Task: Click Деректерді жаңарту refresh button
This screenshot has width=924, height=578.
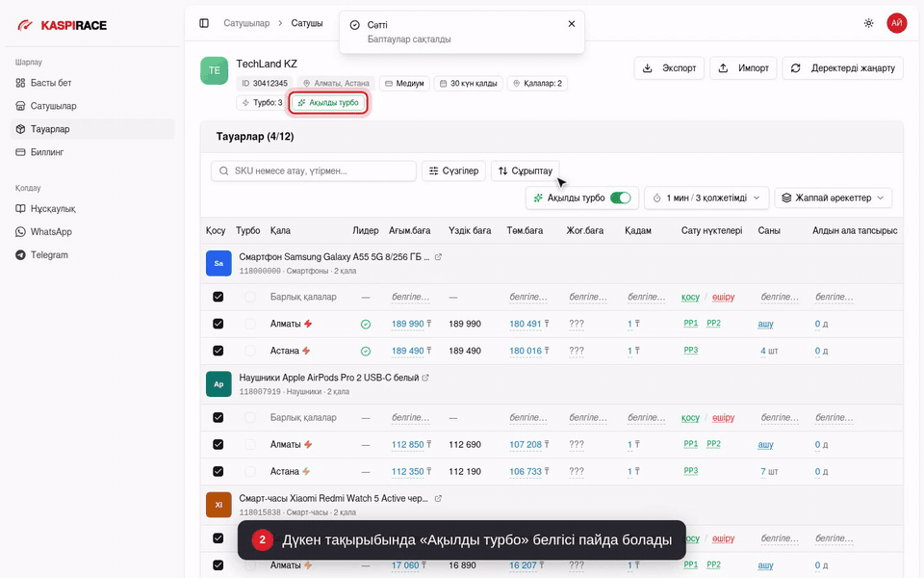Action: click(843, 67)
